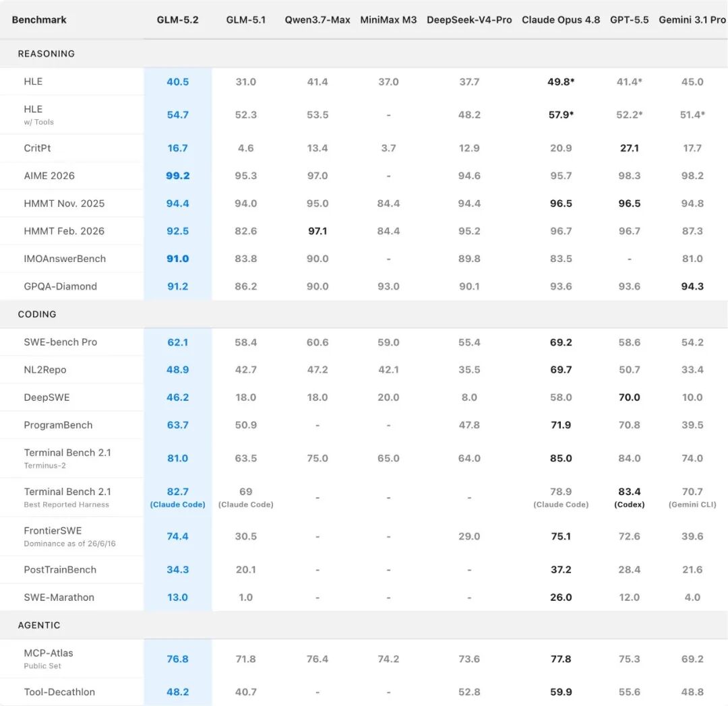Click the PostTrainBench row label
728x706 pixels.
(x=60, y=570)
